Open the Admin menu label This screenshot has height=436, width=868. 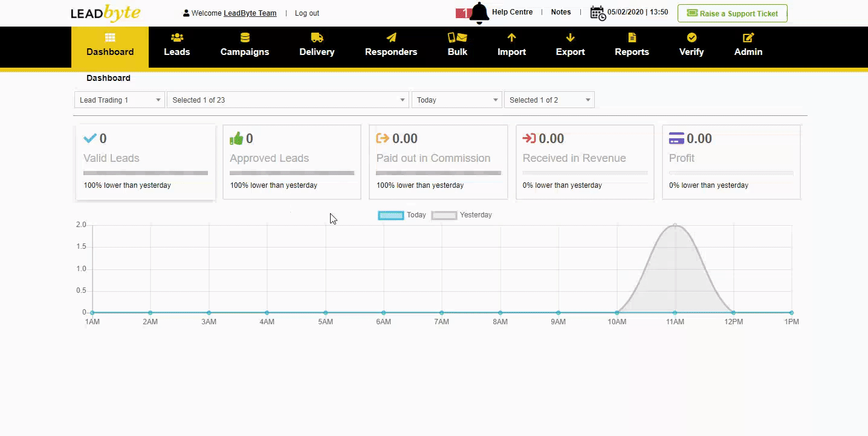click(748, 52)
